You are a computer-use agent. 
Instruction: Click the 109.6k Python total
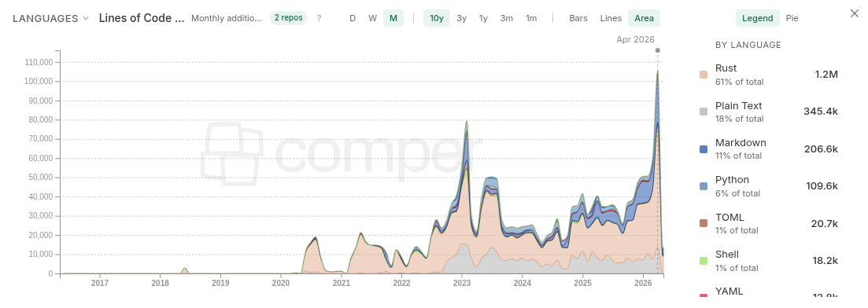pos(822,186)
